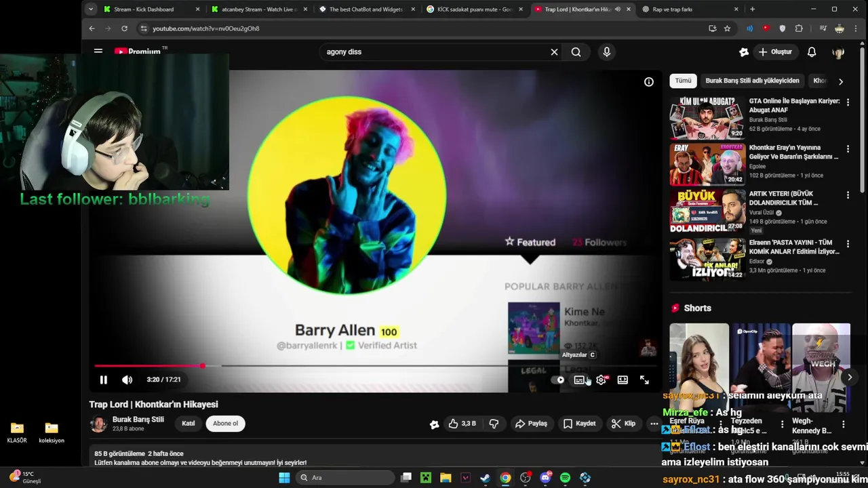Screen dimensions: 868x488
Task: Switch to theater mode view
Action: 623,380
